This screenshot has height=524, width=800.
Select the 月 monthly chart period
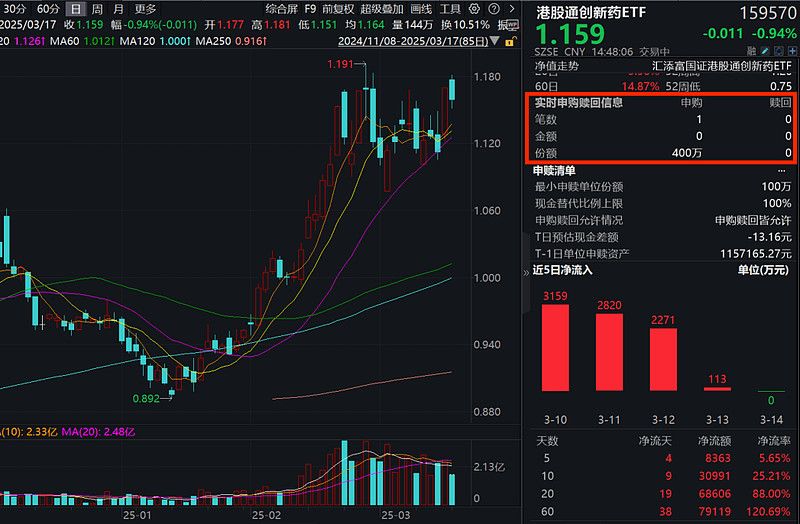click(118, 9)
